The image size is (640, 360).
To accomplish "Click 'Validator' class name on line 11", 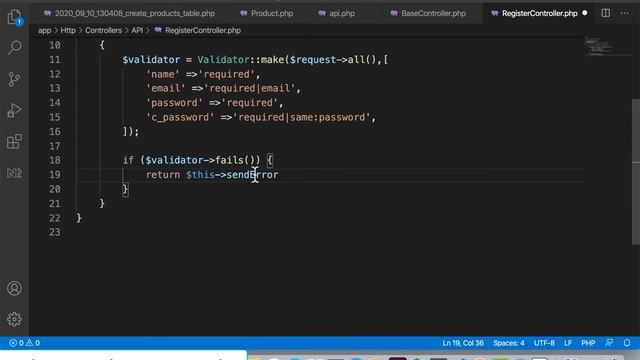I will point(223,60).
